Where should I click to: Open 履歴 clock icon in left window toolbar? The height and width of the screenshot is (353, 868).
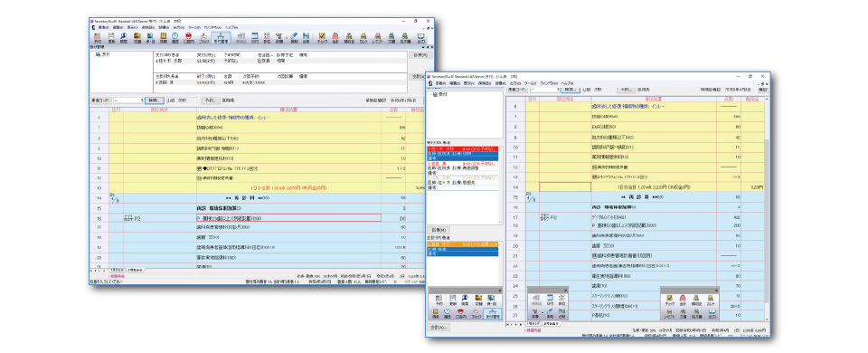click(175, 37)
